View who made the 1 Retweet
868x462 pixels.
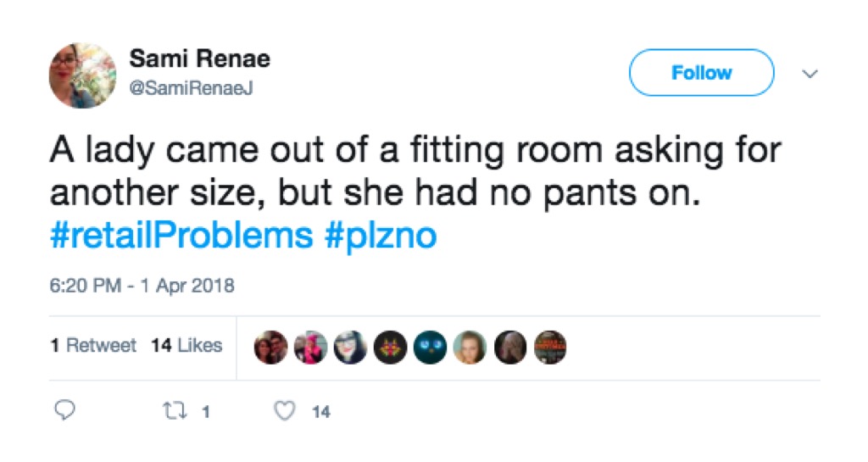tap(93, 346)
